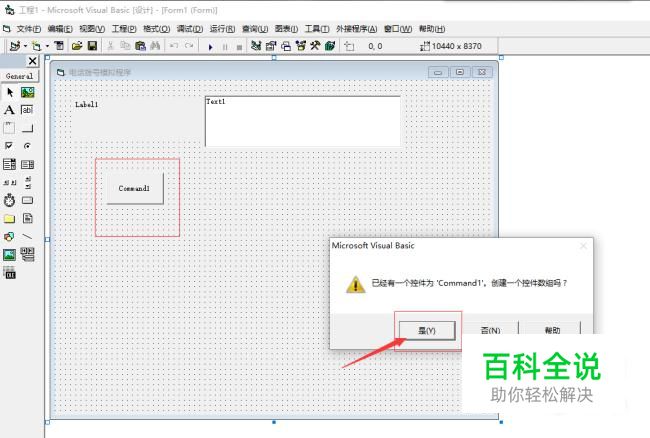This screenshot has width=650, height=438.
Task: Click the Open Project folder icon
Action: click(x=77, y=46)
